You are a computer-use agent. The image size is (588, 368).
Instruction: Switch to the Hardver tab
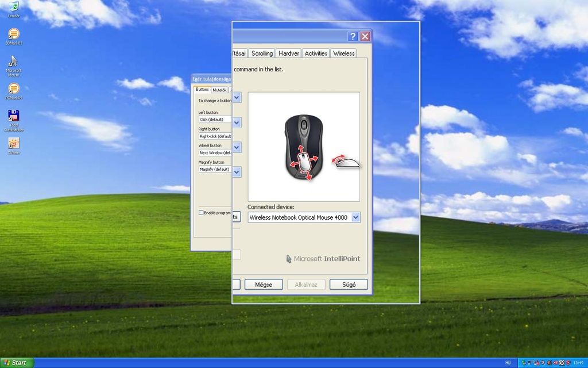(x=289, y=53)
